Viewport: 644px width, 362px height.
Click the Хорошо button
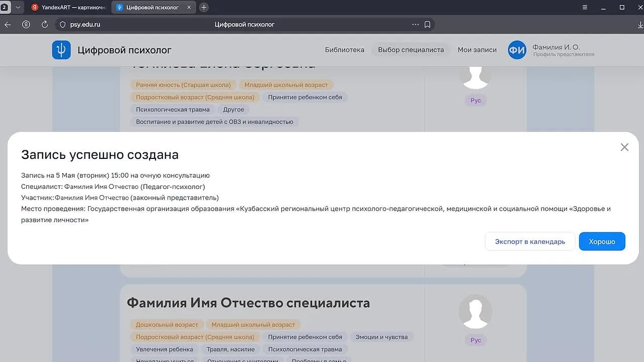pyautogui.click(x=602, y=241)
